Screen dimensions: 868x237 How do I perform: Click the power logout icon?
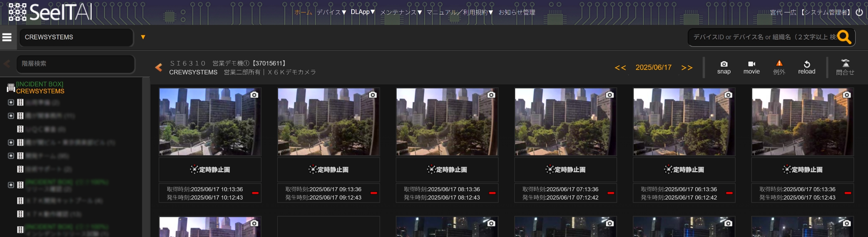tap(859, 12)
